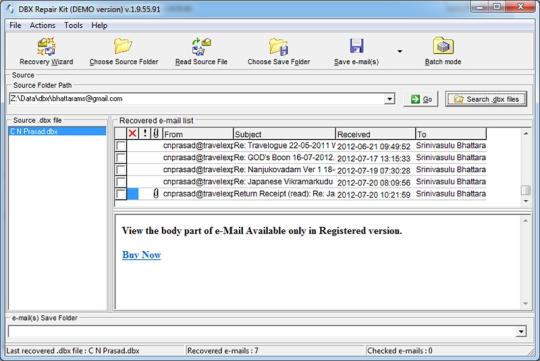Expand the Save e-mail(s) dropdown arrow
Image resolution: width=540 pixels, height=361 pixels.
coord(399,51)
